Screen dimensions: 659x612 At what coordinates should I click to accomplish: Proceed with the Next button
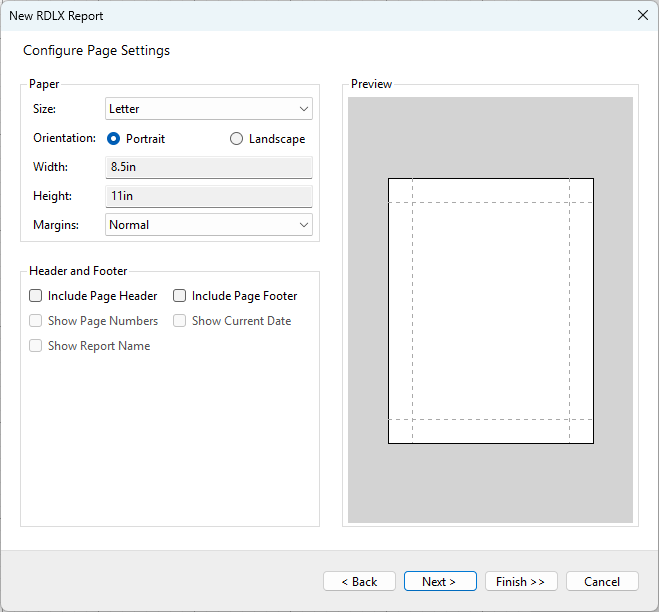point(440,581)
